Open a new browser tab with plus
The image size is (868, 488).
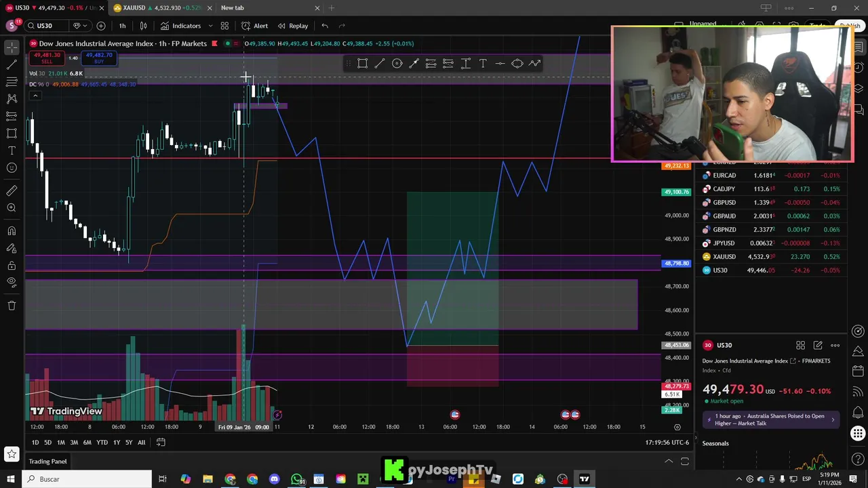(x=332, y=8)
